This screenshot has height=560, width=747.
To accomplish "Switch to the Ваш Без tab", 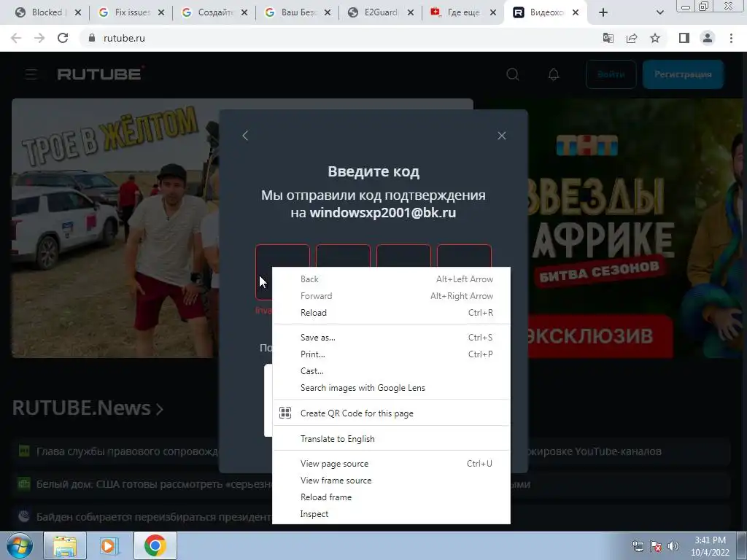I will [291, 12].
